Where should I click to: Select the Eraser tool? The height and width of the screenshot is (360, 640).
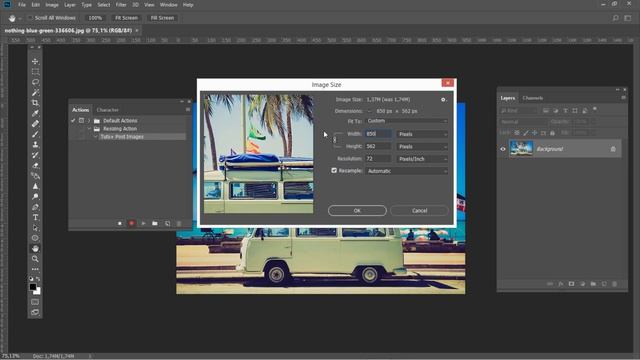point(35,165)
